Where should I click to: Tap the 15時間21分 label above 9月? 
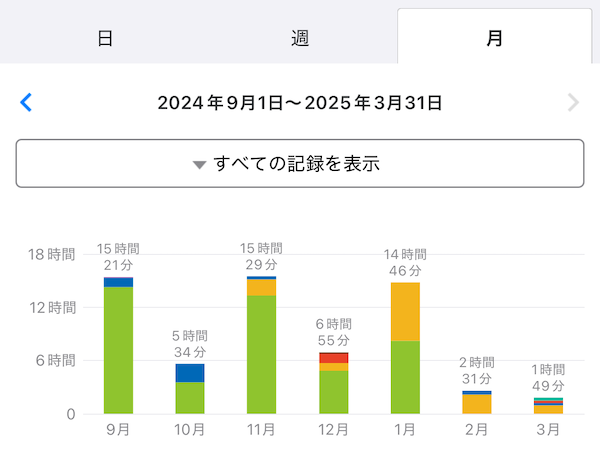click(x=118, y=257)
